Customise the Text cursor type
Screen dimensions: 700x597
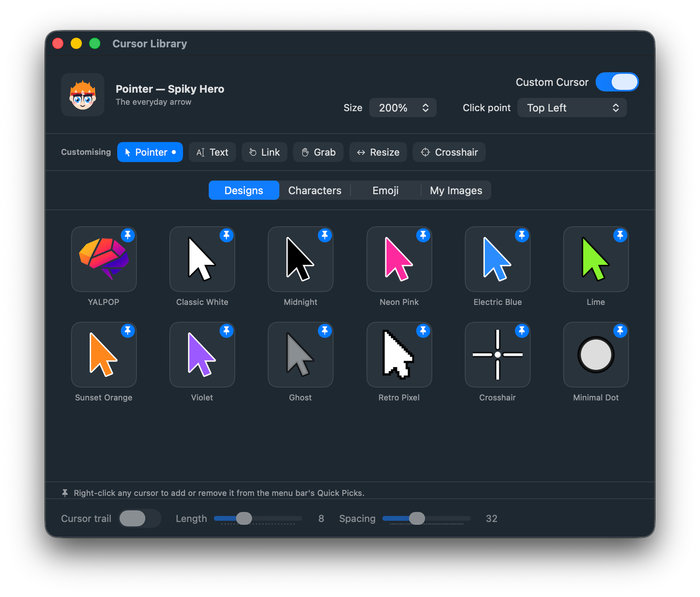[212, 152]
